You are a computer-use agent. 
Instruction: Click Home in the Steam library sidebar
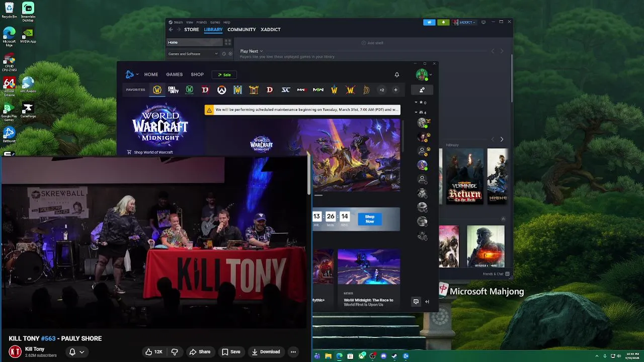pyautogui.click(x=195, y=43)
